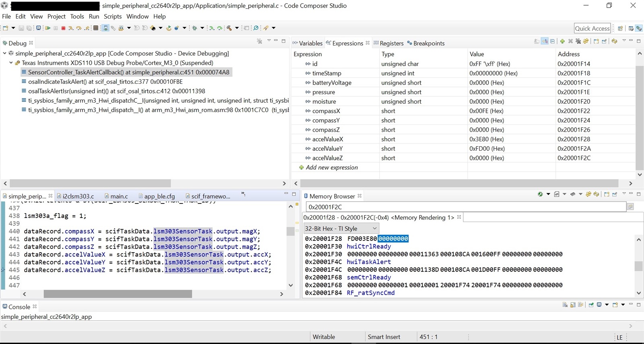Click Display Selected Console icon
This screenshot has height=344, width=644.
[599, 305]
